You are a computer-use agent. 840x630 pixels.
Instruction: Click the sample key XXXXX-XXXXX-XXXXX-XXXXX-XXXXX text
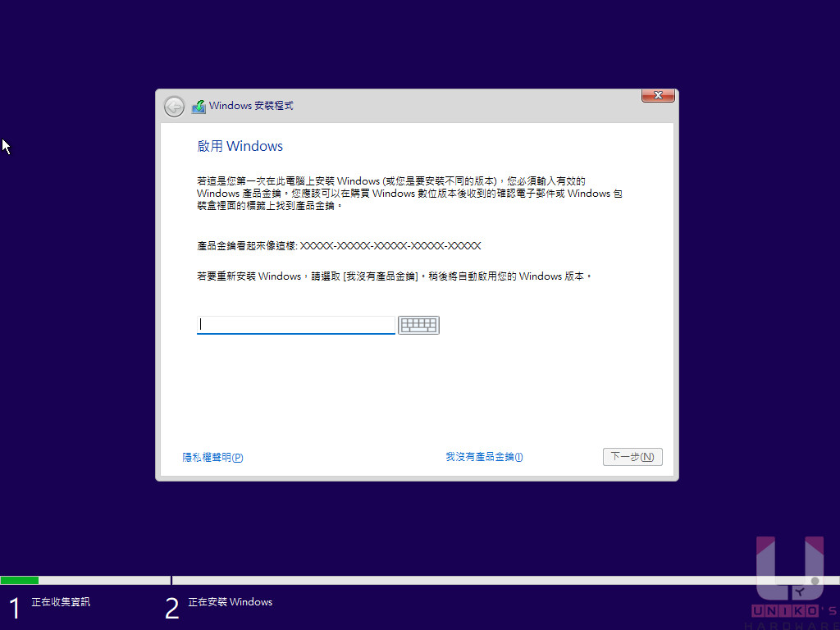click(390, 246)
